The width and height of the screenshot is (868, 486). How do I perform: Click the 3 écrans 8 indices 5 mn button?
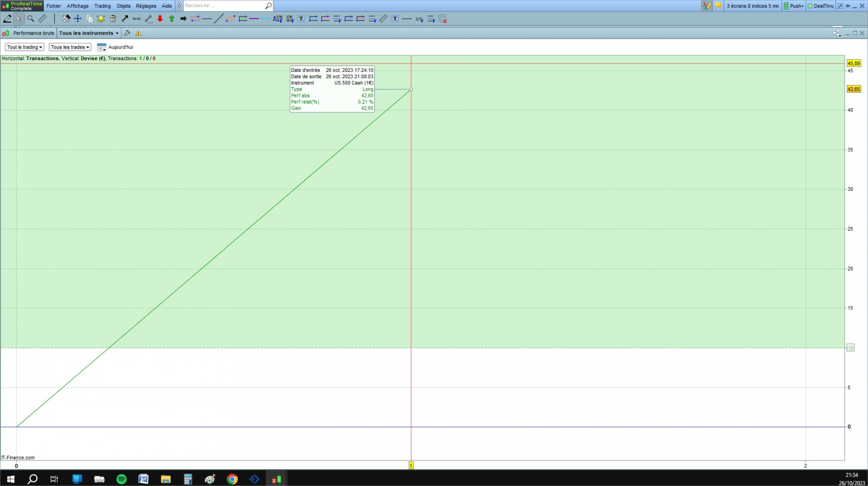(x=753, y=6)
